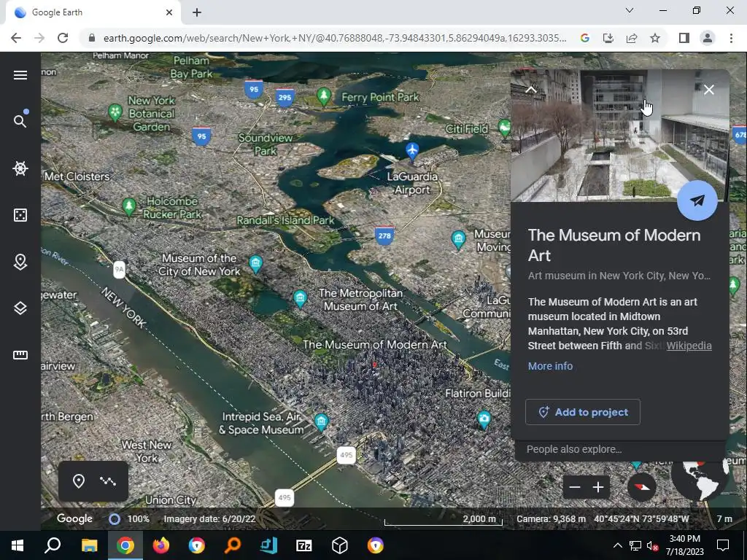The height and width of the screenshot is (560, 747).
Task: Share this page icon in toolbar
Action: click(632, 38)
